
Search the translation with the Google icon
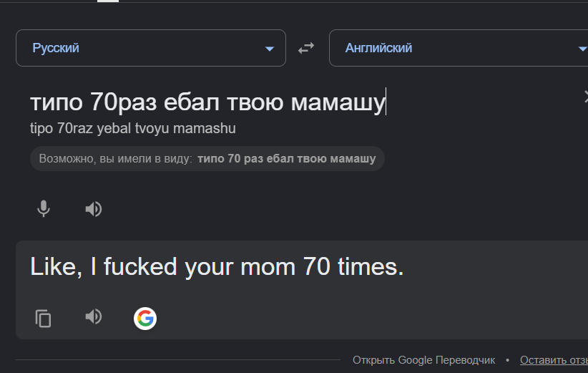point(145,319)
